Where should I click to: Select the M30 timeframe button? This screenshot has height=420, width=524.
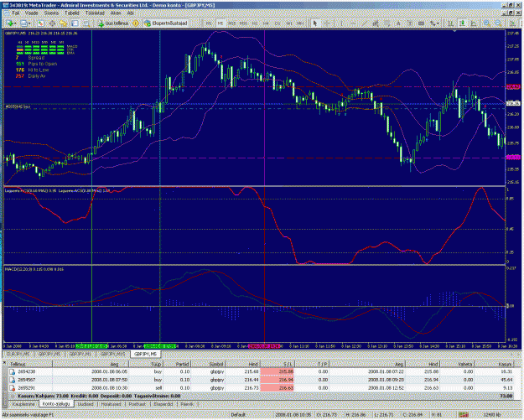243,23
